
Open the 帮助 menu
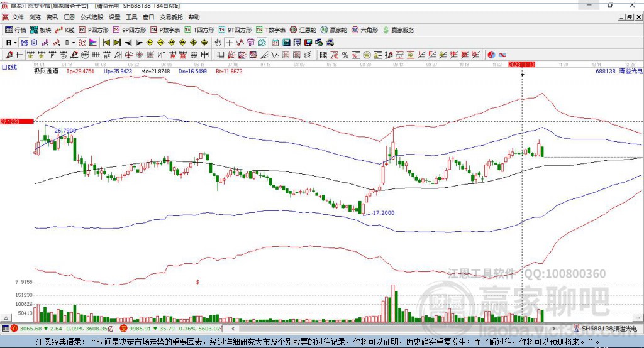coord(194,17)
